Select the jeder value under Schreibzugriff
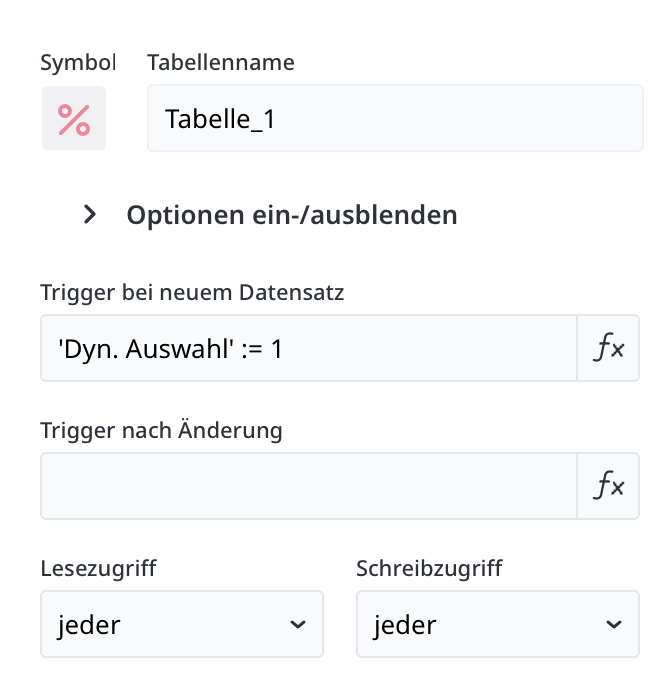This screenshot has width=672, height=678. 405,626
